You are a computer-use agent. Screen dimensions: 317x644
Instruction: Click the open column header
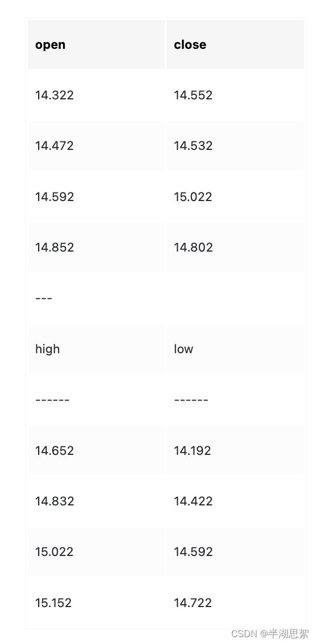[x=96, y=44]
